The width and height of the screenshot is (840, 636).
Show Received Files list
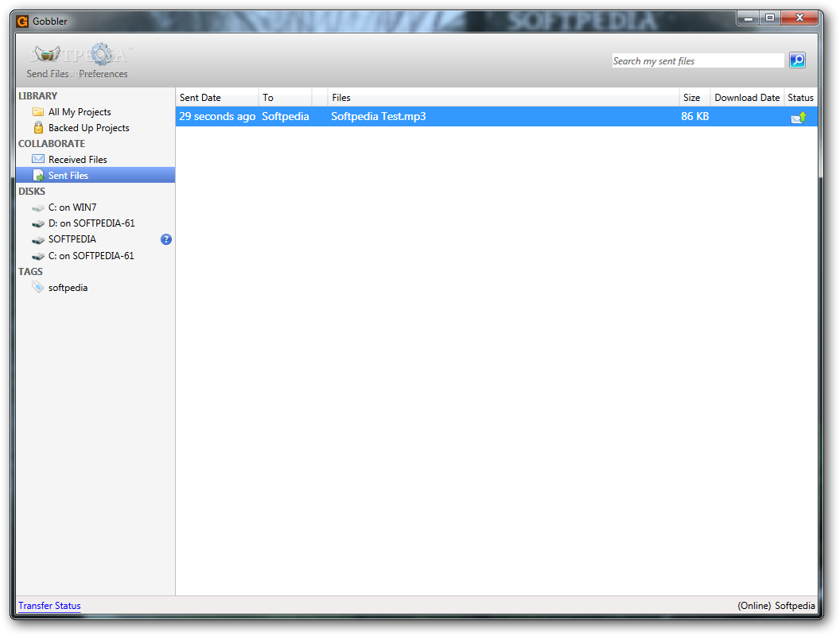(x=78, y=160)
